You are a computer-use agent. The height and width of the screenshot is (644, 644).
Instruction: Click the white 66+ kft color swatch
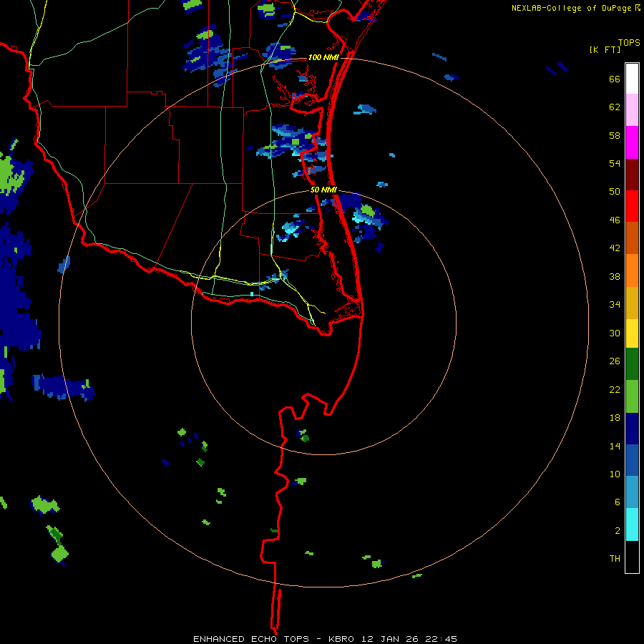coord(632,79)
